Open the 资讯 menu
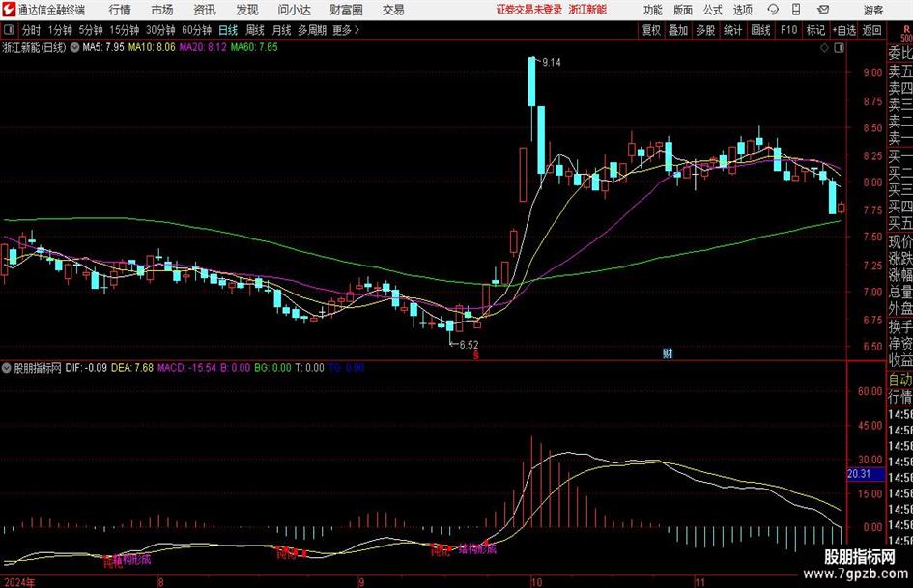 (205, 10)
